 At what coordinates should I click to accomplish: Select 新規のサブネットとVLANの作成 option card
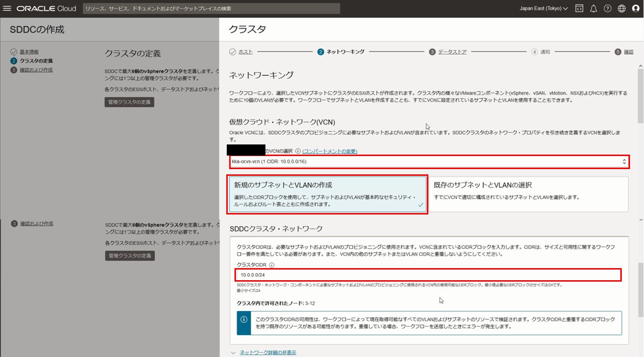(327, 194)
